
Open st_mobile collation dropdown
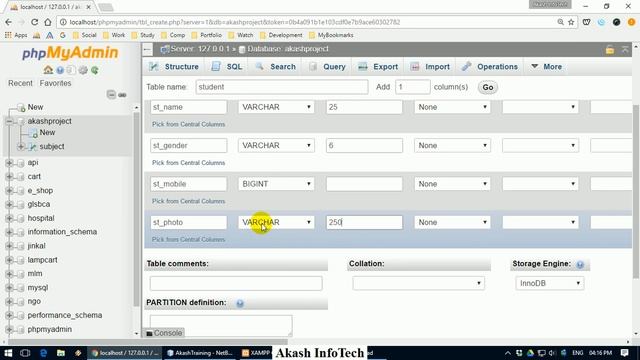click(540, 184)
